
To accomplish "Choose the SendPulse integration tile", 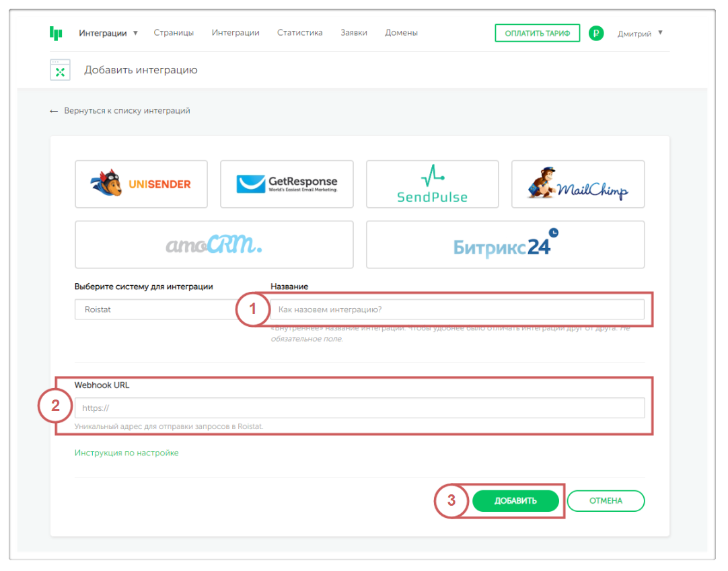I will [x=432, y=184].
